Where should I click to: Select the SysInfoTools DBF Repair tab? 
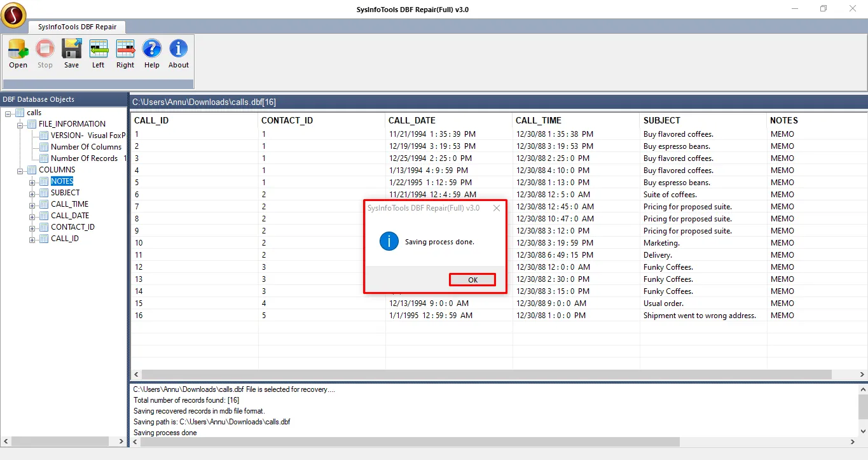pyautogui.click(x=77, y=27)
